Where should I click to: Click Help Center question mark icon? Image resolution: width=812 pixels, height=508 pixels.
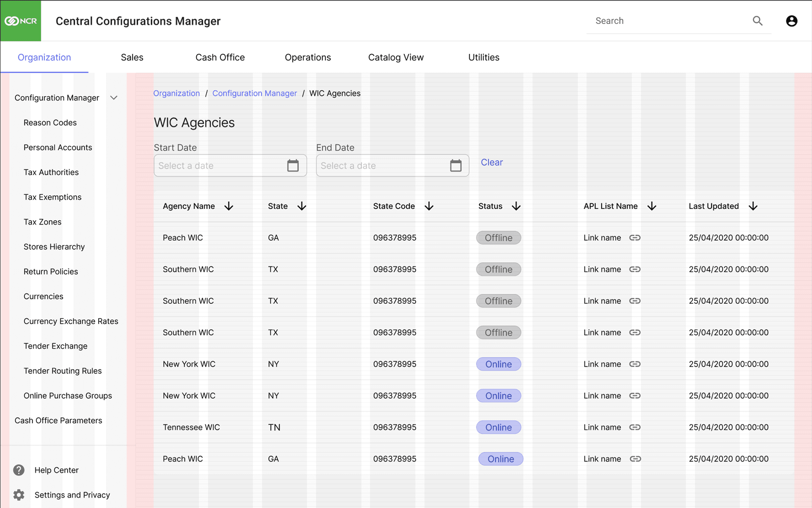19,470
